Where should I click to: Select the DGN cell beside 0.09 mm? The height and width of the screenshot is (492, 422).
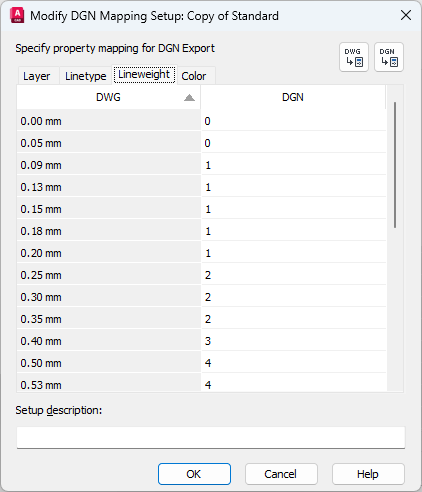[294, 165]
